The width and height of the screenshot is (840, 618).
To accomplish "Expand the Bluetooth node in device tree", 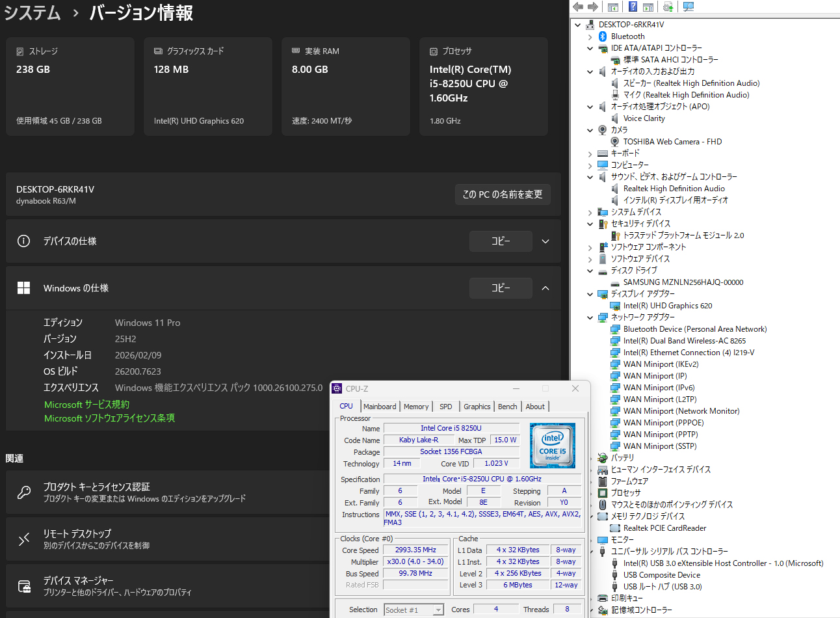I will point(590,37).
